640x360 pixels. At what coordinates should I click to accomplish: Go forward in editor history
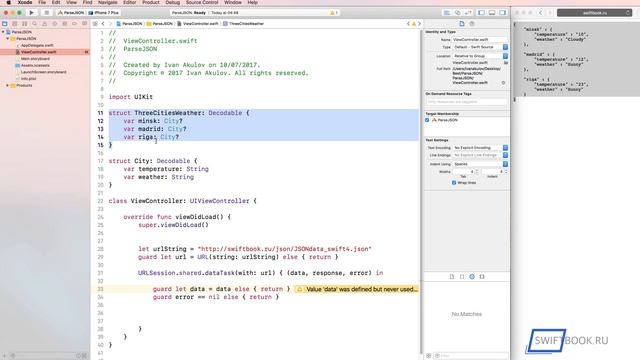click(x=110, y=24)
